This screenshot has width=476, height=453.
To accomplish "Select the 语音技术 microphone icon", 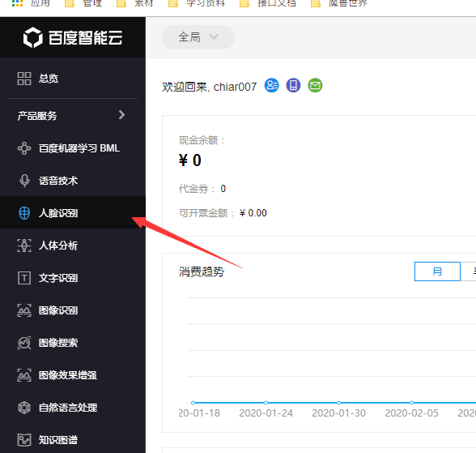I will click(24, 181).
